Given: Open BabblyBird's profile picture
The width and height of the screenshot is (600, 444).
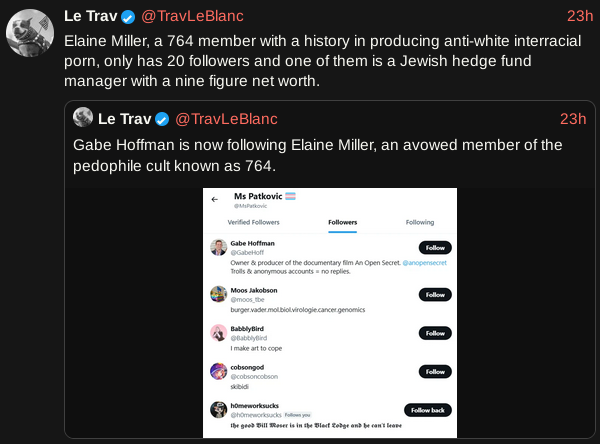Looking at the screenshot, I should (x=218, y=333).
